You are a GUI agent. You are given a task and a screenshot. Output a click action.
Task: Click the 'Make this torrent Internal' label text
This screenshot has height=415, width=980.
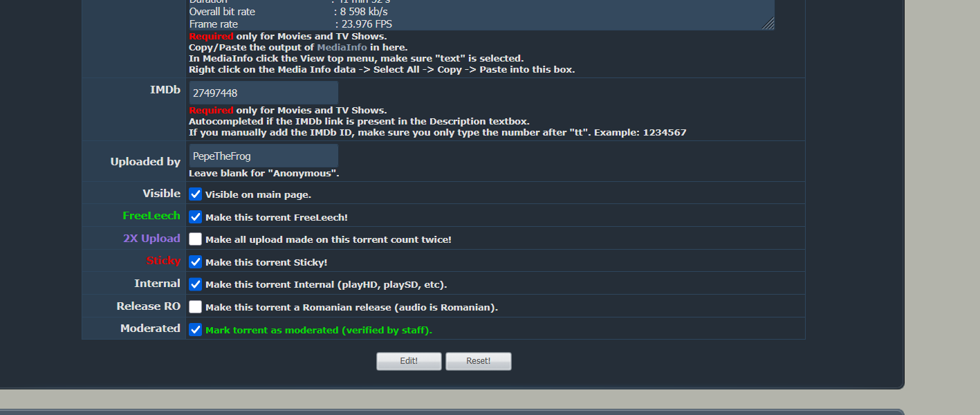click(326, 285)
